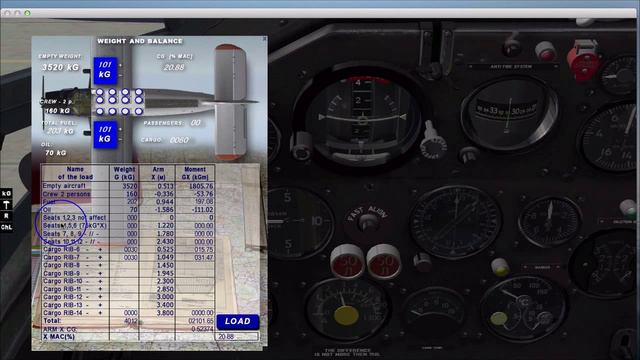Toggle the first seat circle in the middle row
This screenshot has height=360, width=640.
(x=100, y=100)
